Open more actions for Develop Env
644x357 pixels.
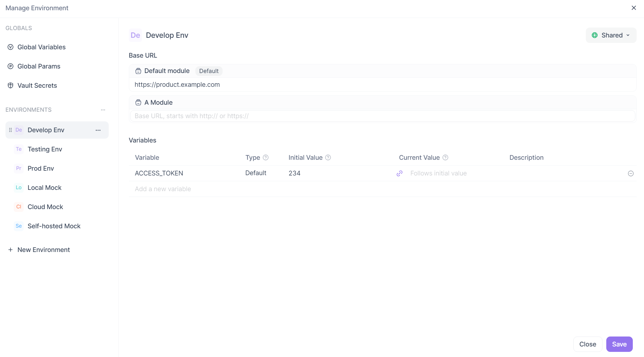pos(98,130)
